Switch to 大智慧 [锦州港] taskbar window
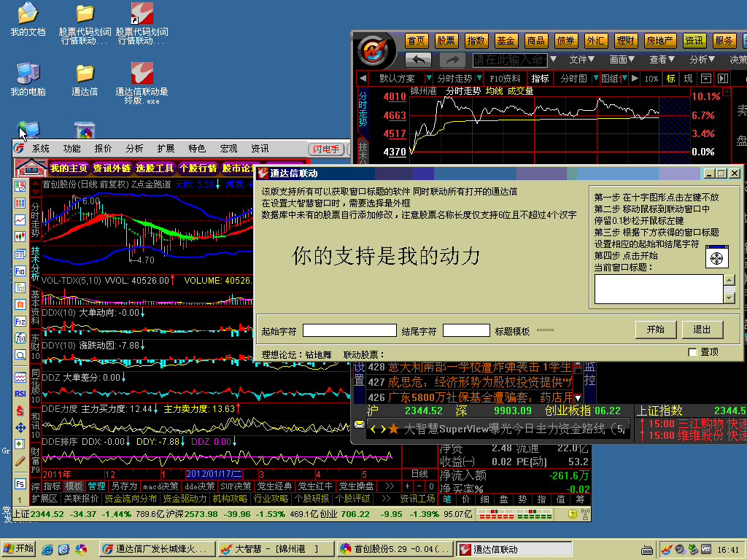 click(x=276, y=549)
